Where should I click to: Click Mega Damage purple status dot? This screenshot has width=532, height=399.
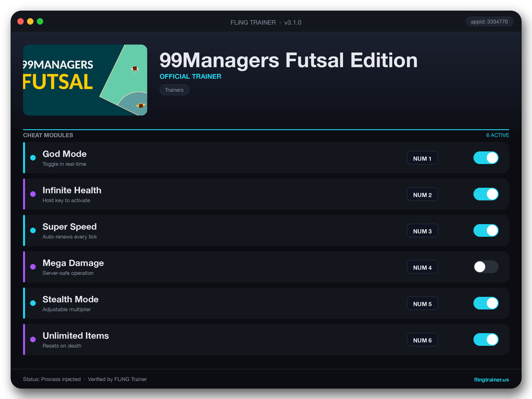pyautogui.click(x=33, y=267)
